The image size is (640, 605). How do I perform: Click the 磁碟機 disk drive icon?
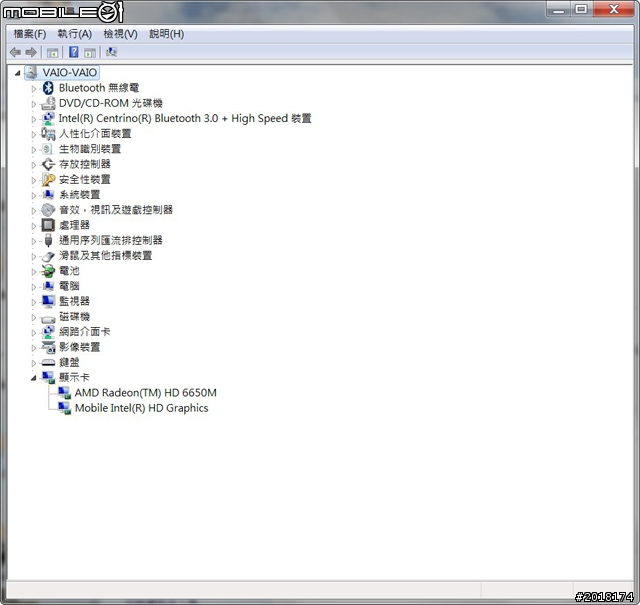click(x=48, y=318)
